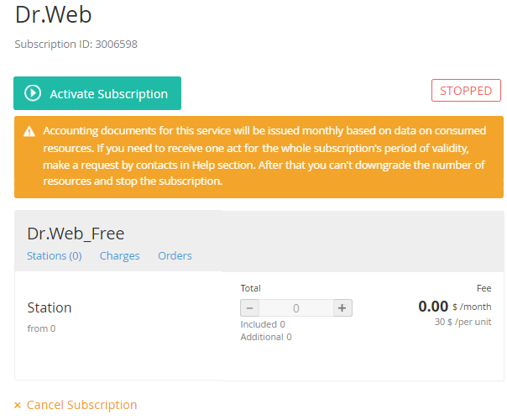Increase station count with plus button

tap(342, 307)
